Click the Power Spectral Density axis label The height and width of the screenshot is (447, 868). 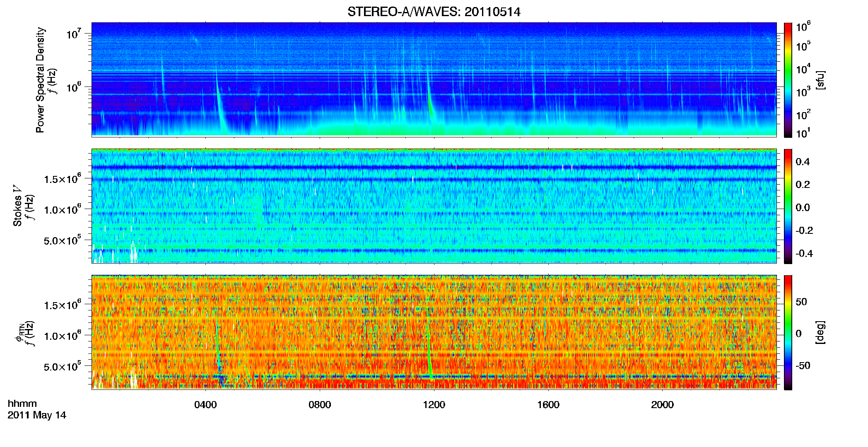click(40, 80)
